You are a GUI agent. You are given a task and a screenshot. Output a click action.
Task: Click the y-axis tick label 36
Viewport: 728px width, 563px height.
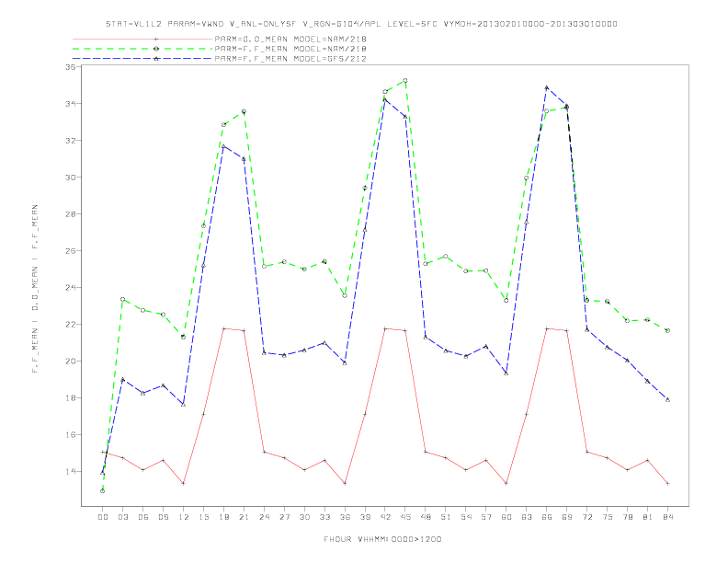click(71, 67)
